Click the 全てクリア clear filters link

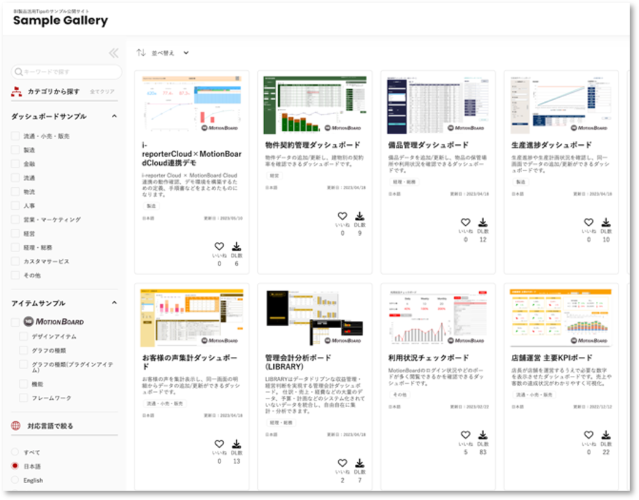tap(102, 91)
